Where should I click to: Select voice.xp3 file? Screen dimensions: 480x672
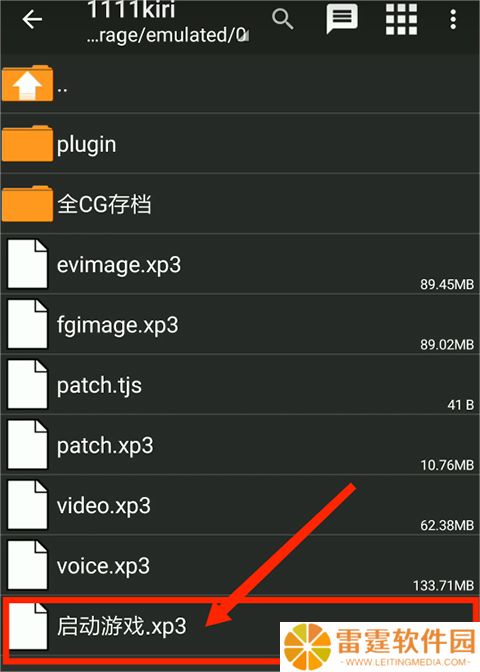click(240, 565)
